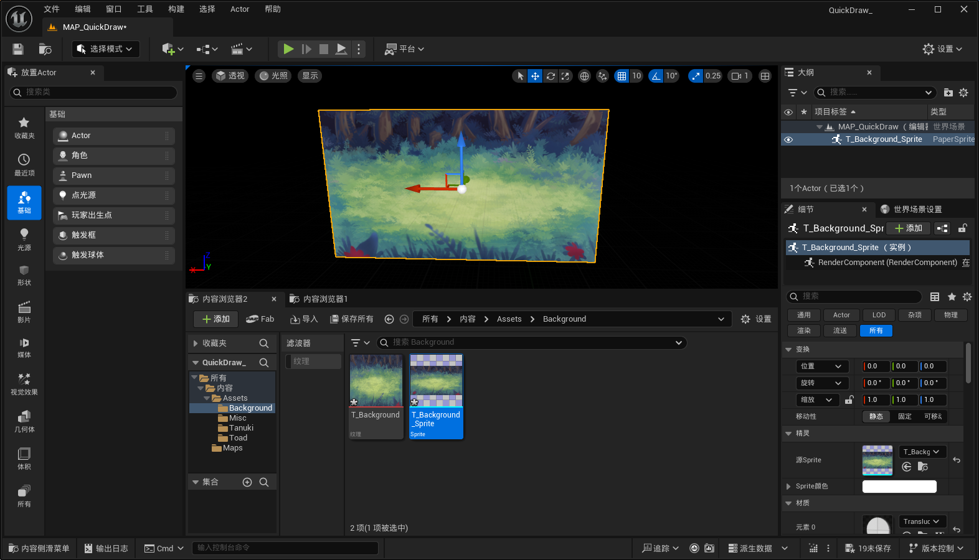Save the current level with disk icon
This screenshot has height=560, width=979.
pyautogui.click(x=18, y=49)
